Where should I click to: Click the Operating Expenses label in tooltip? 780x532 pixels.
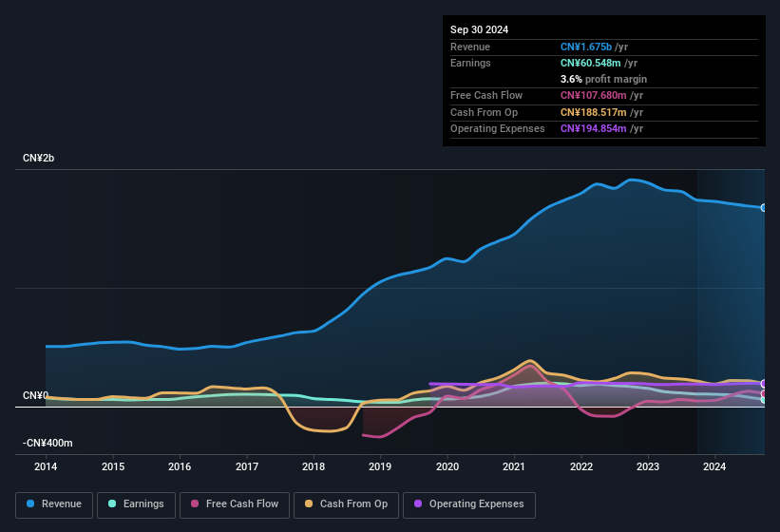click(x=498, y=128)
